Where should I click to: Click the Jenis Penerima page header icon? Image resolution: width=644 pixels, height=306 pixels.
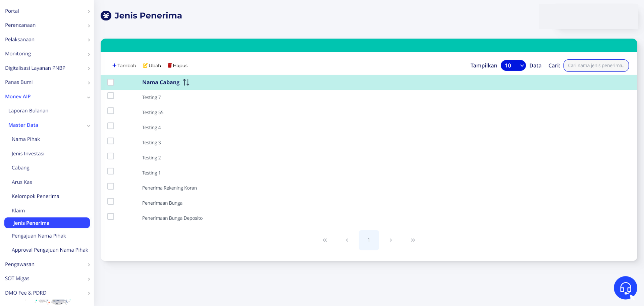click(106, 15)
